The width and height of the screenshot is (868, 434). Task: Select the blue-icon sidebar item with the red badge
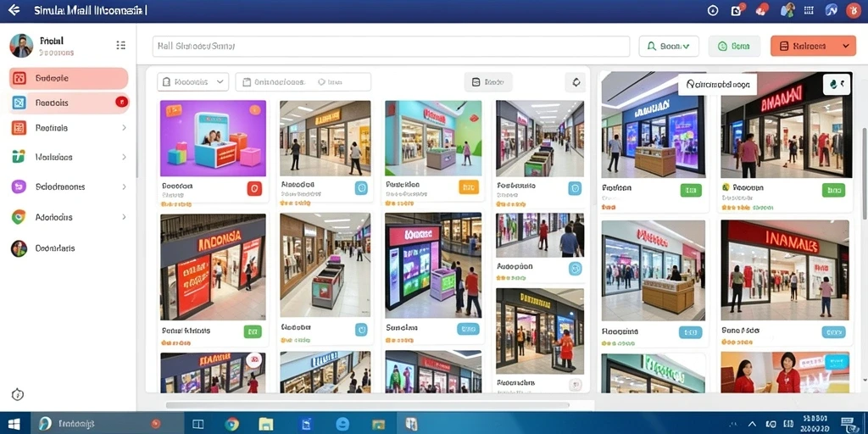click(x=69, y=103)
